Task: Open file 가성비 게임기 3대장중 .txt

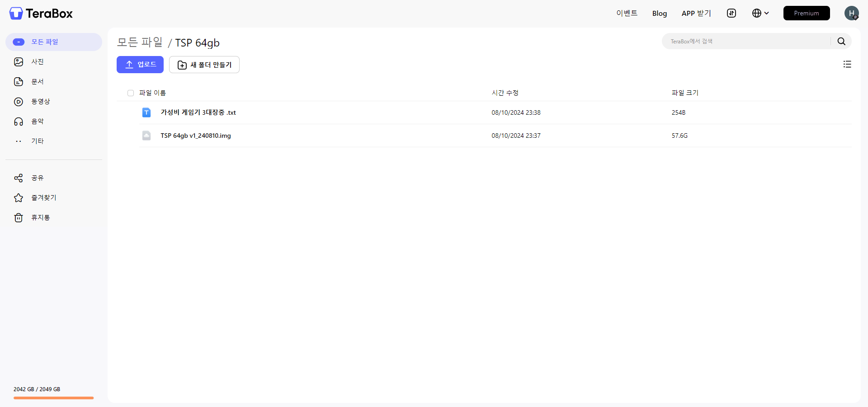Action: click(x=198, y=112)
